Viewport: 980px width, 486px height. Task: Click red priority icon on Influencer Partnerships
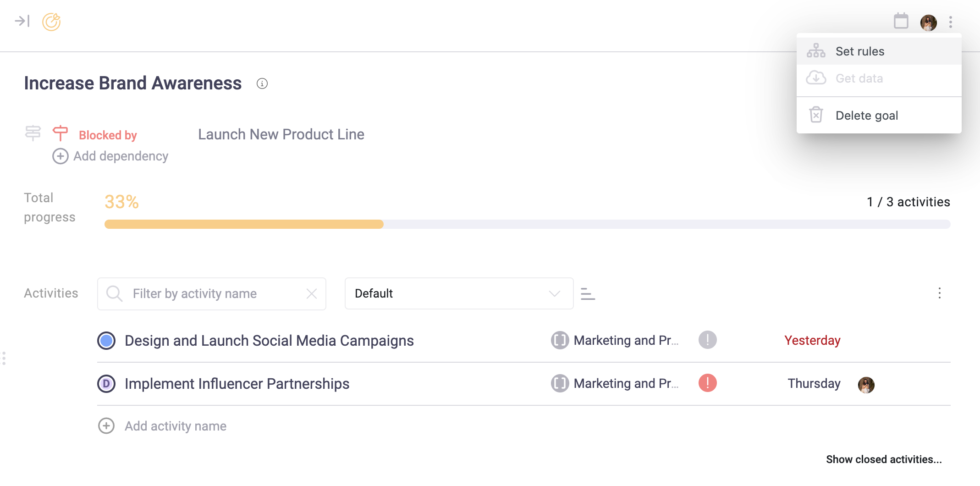point(707,383)
